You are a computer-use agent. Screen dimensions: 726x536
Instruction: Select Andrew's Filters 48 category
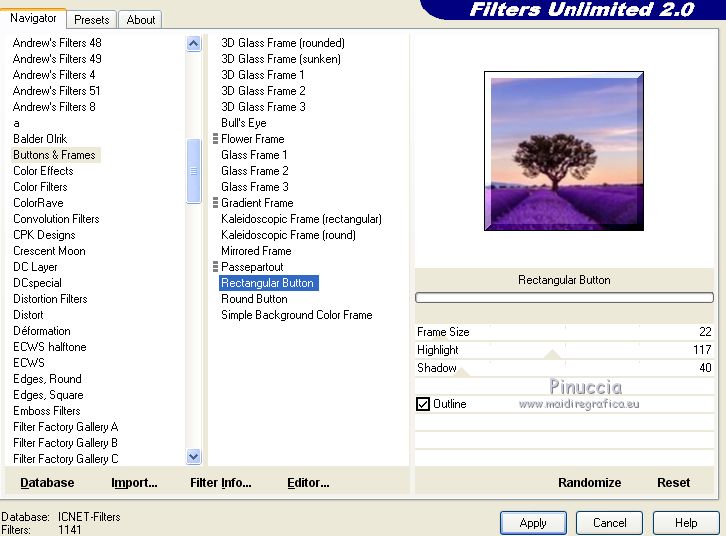click(57, 43)
